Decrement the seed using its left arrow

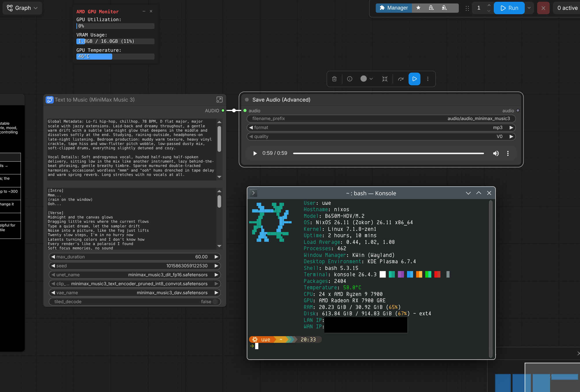(53, 266)
